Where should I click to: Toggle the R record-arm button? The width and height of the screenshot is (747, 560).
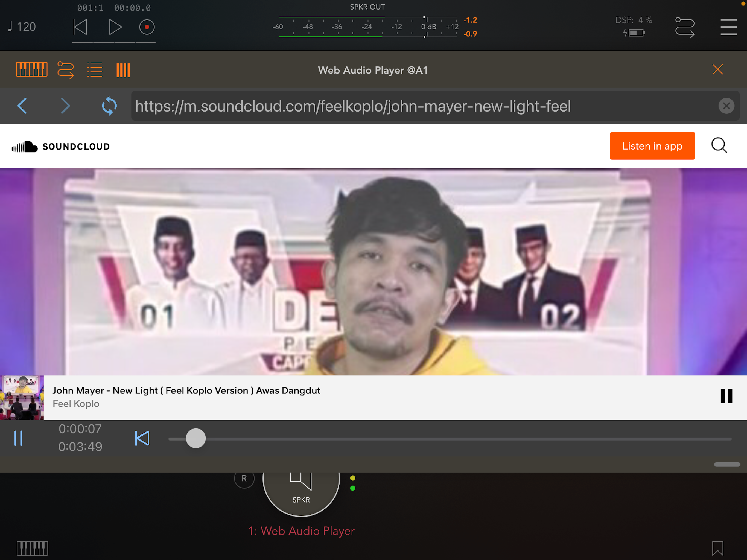244,478
